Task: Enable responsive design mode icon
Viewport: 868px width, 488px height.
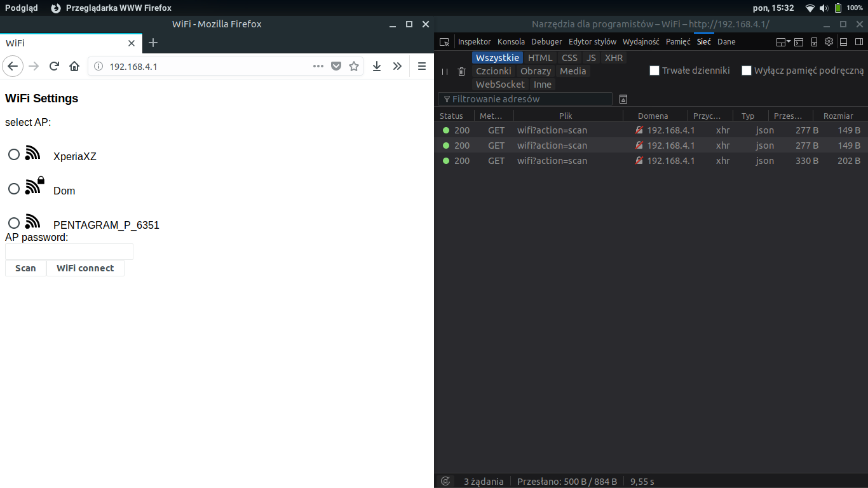Action: click(x=814, y=42)
